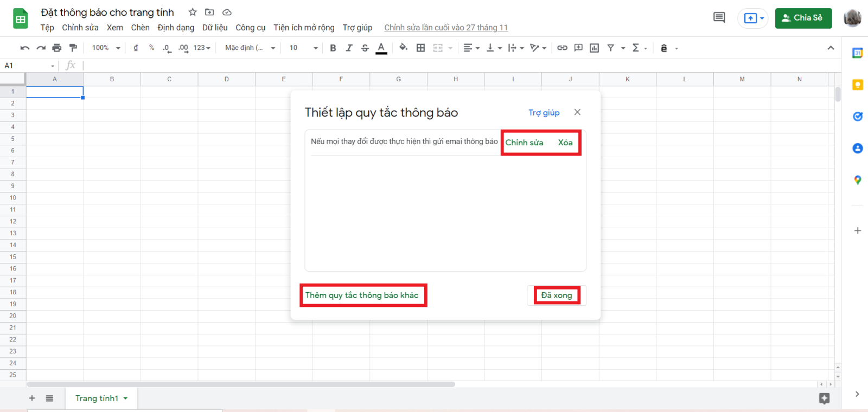Click the Insert chart icon
The width and height of the screenshot is (868, 412).
pyautogui.click(x=594, y=48)
